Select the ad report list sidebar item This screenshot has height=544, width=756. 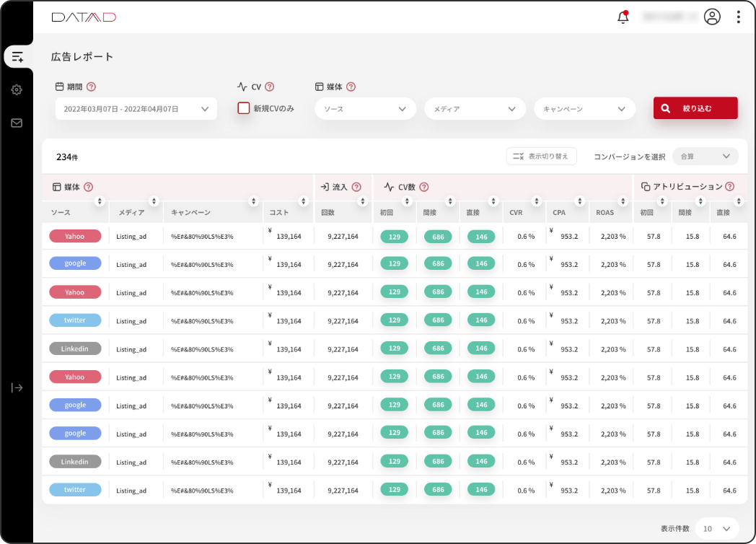point(17,56)
